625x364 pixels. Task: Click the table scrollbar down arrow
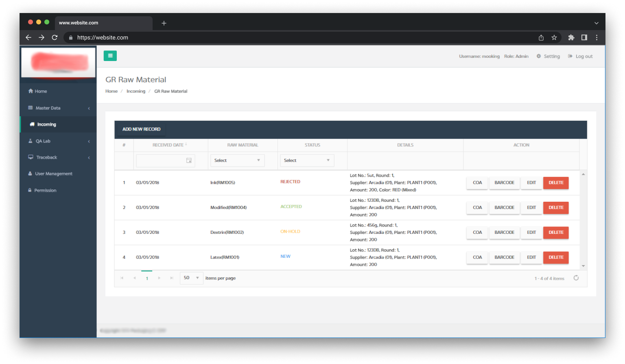coord(583,266)
